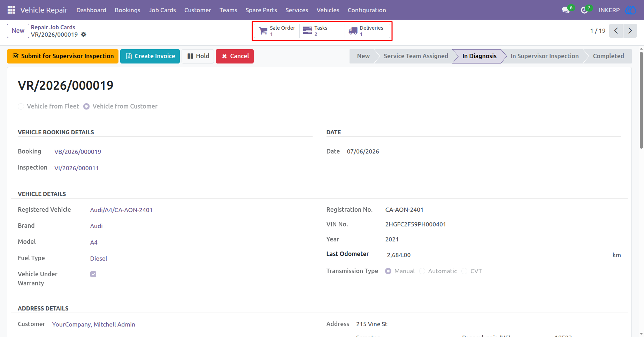Open the Bookings menu
Viewport: 644px width, 337px height.
[x=128, y=10]
